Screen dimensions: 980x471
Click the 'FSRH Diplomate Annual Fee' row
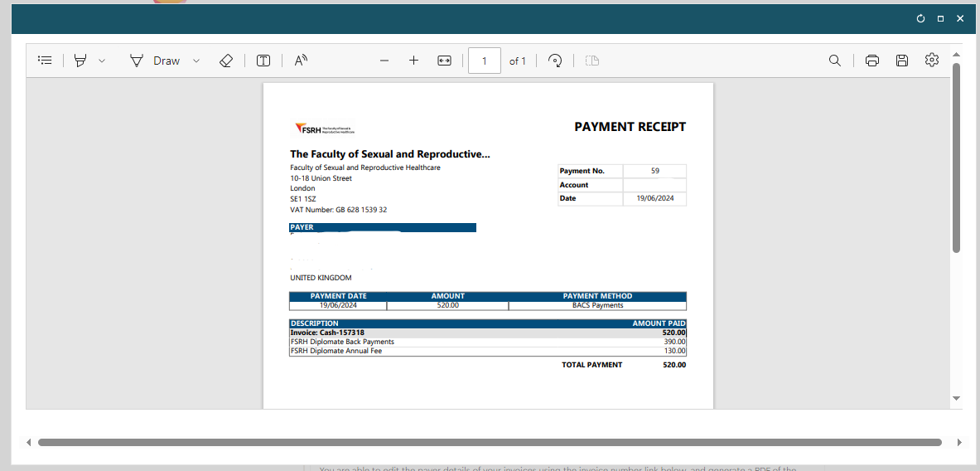pos(487,351)
